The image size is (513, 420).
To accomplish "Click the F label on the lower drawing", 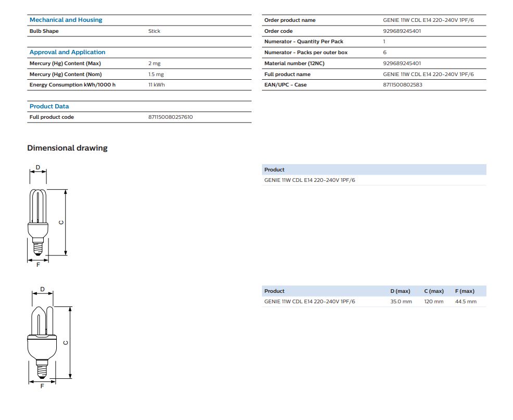I will coord(42,386).
